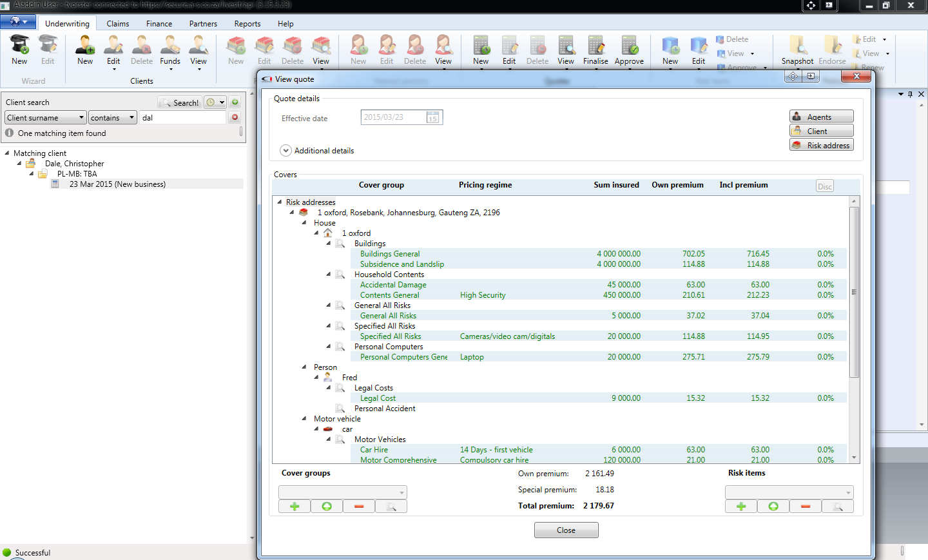This screenshot has height=560, width=928.
Task: Open the Effective date calendar picker
Action: point(433,117)
